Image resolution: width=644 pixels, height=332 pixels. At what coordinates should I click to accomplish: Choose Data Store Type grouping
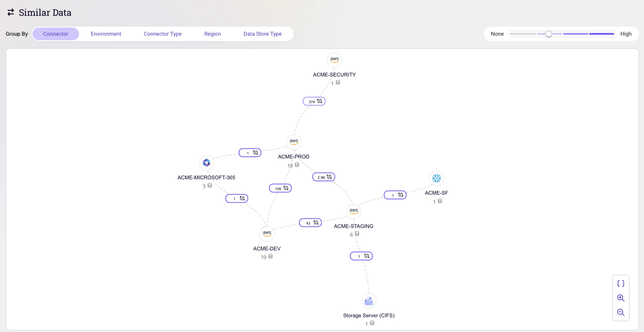[263, 34]
